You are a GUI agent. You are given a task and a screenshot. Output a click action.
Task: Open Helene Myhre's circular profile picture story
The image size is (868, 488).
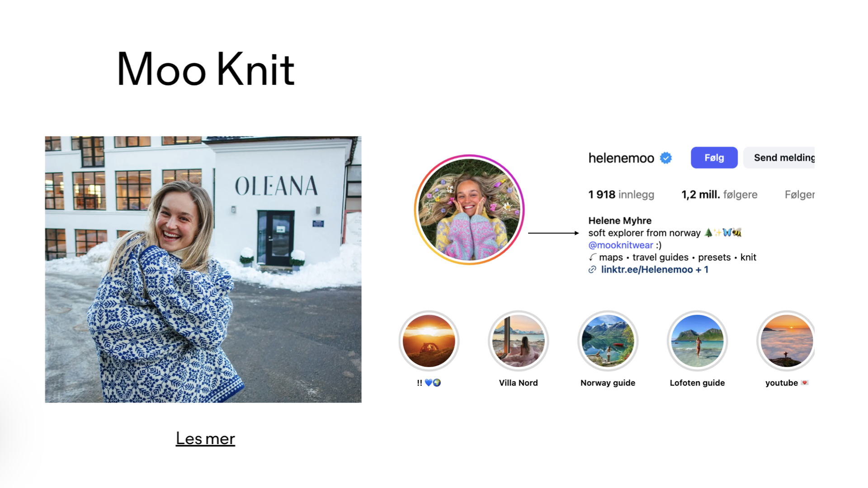coord(469,210)
